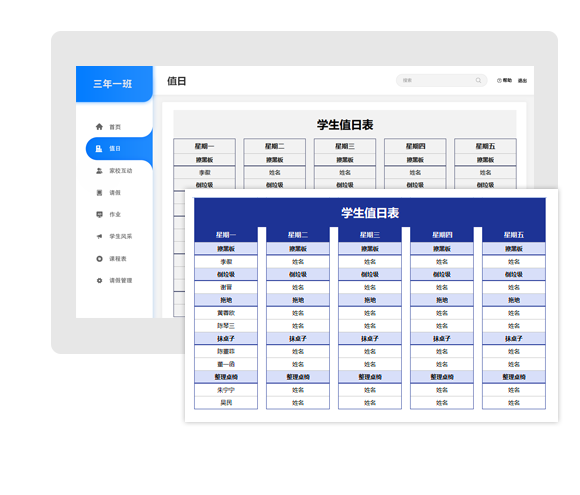This screenshot has width=580, height=495.
Task: Click the people icon for 家校互动
Action: pyautogui.click(x=99, y=171)
